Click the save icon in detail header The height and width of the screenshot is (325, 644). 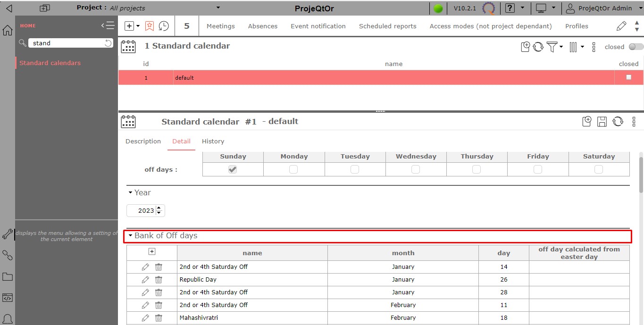[x=602, y=122]
